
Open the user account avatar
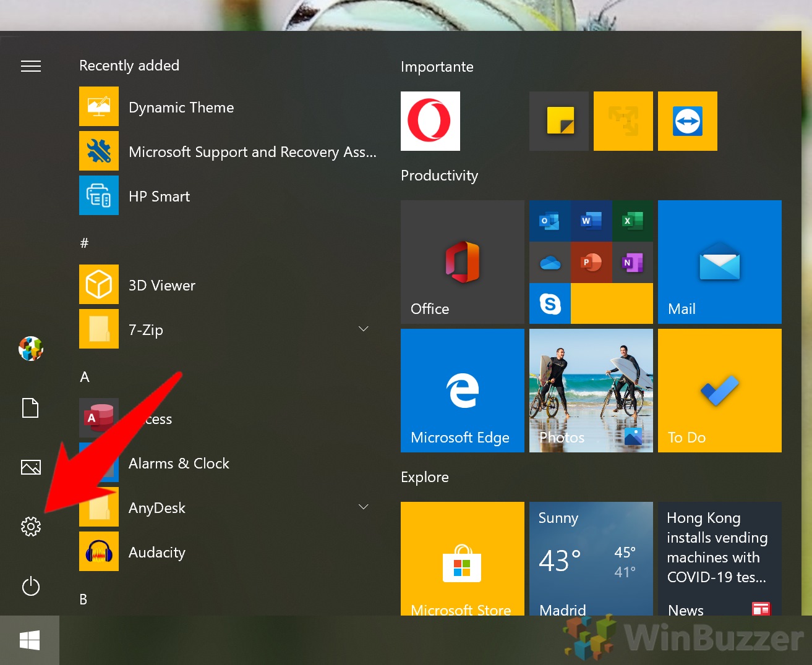coord(30,349)
